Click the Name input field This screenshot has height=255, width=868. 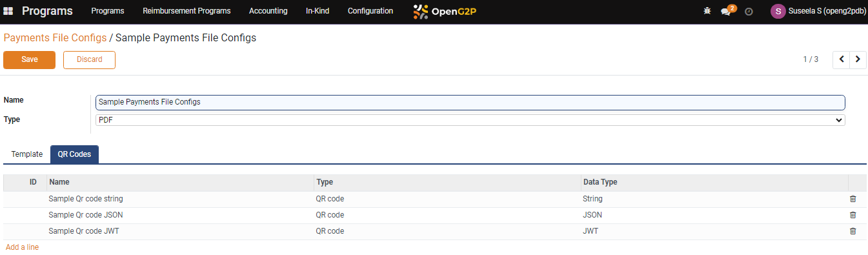pos(470,102)
